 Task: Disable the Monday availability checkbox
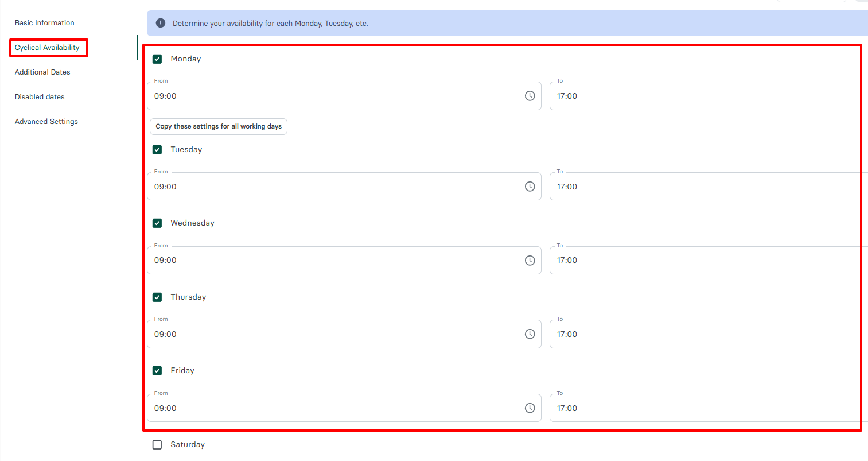coord(157,59)
